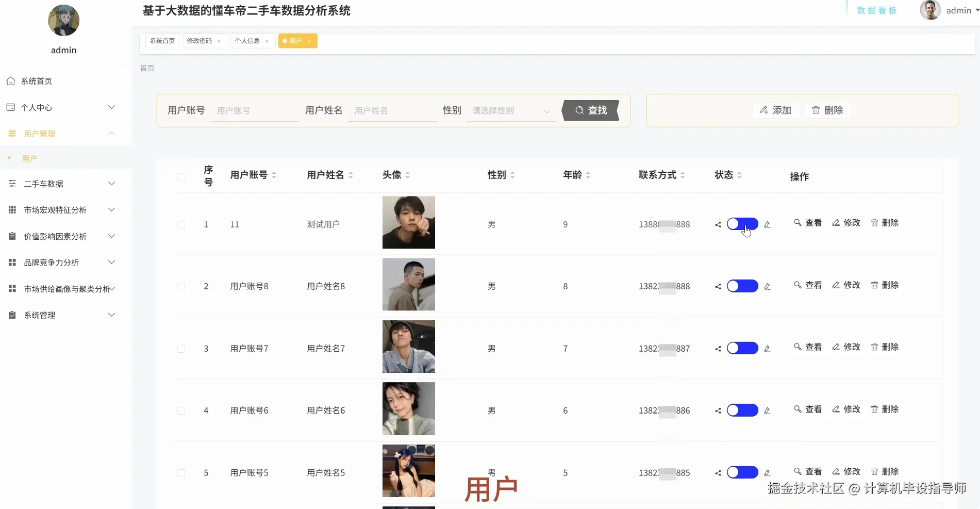980x509 pixels.
Task: Sort by 联系方式 column arrows
Action: coord(683,175)
